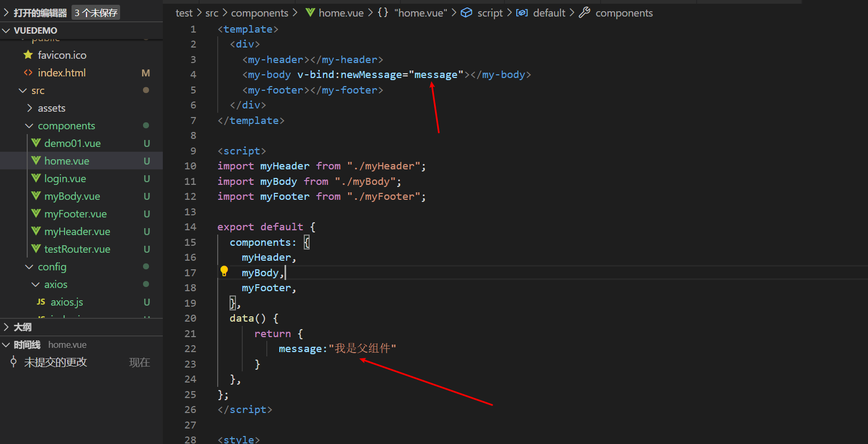Collapse the components folder
Image resolution: width=868 pixels, height=444 pixels.
[29, 126]
